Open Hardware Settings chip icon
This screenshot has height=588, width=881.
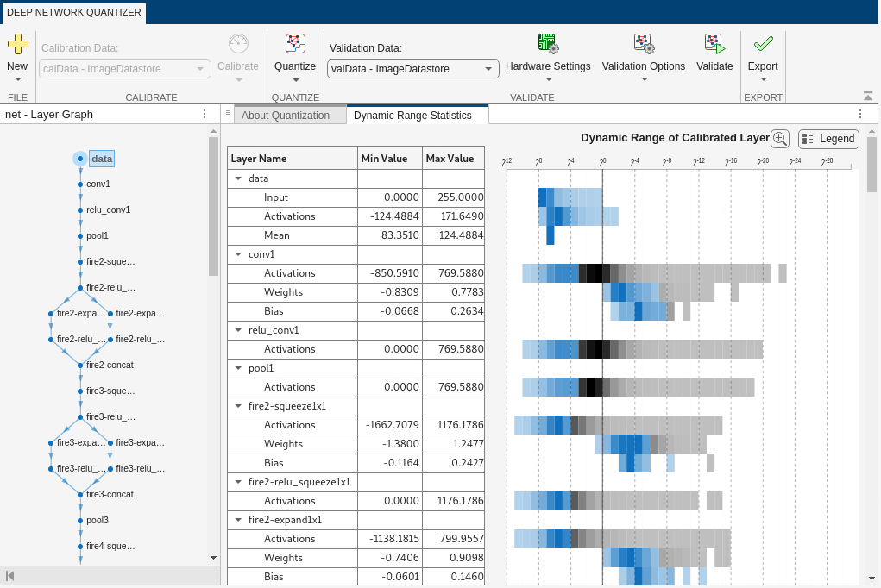(x=548, y=44)
